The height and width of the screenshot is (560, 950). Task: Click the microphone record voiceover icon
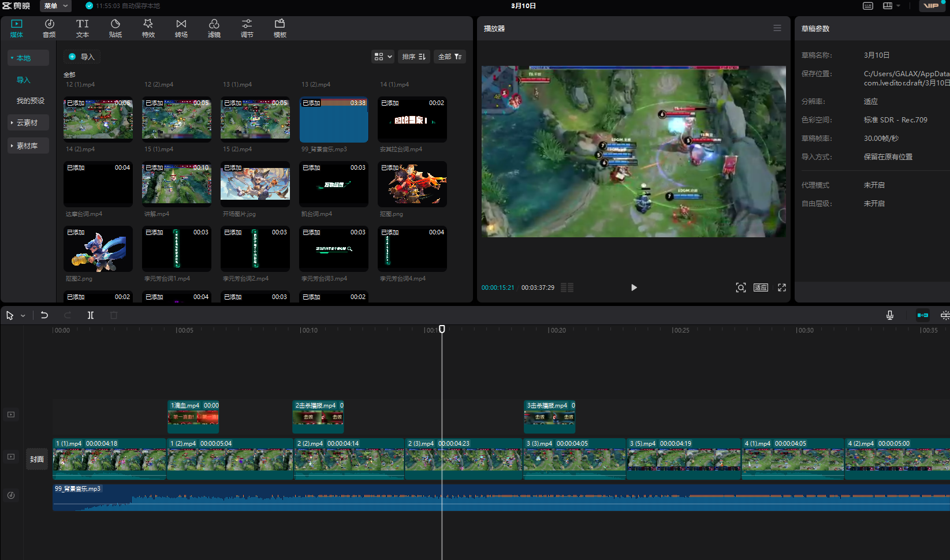coord(889,315)
